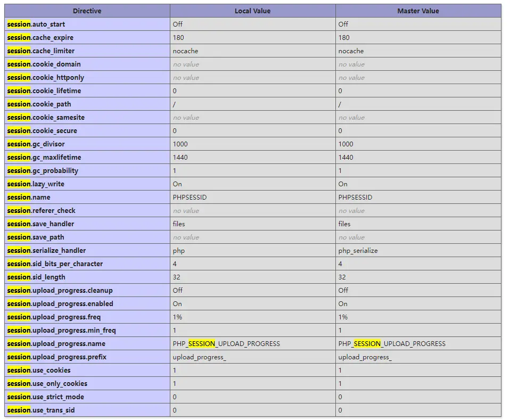
Task: Click the local PHPSESSID value of session.name
Action: pos(190,197)
